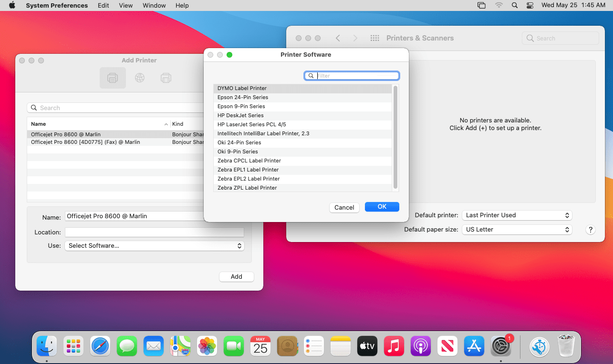Open the Window menu

[154, 5]
